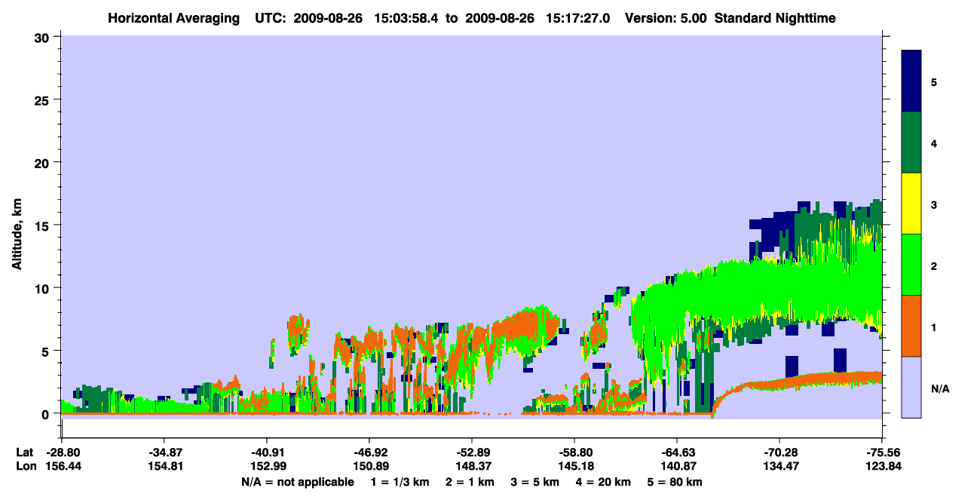Viewport: 980px width, 503px height.
Task: Click the bright green colorbar segment for level 2
Action: click(911, 265)
